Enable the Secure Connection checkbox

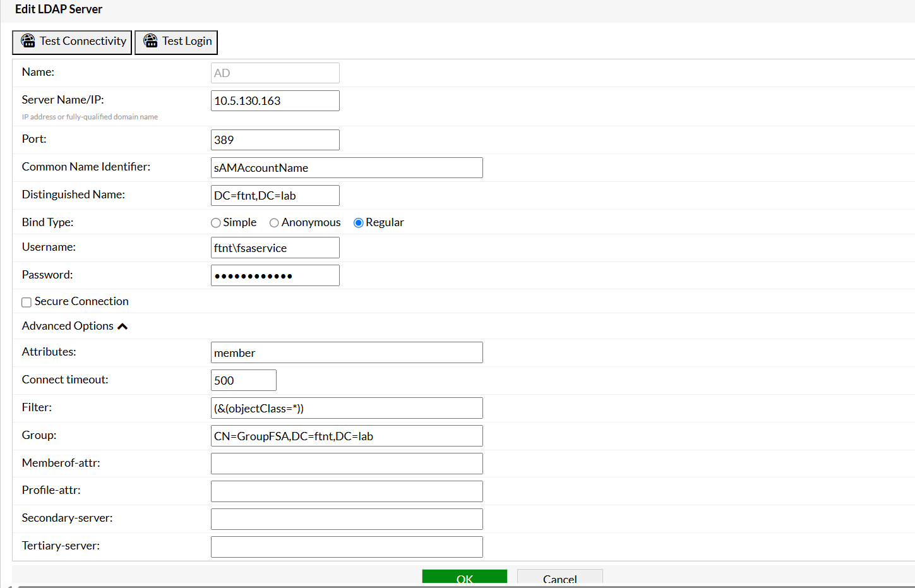click(x=27, y=303)
